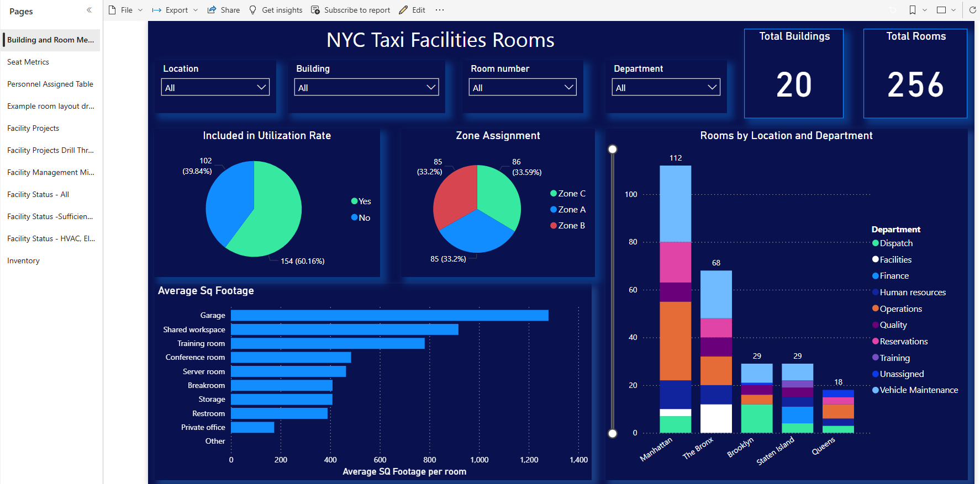Open the Location slicer dropdown
The image size is (980, 484).
pos(215,87)
